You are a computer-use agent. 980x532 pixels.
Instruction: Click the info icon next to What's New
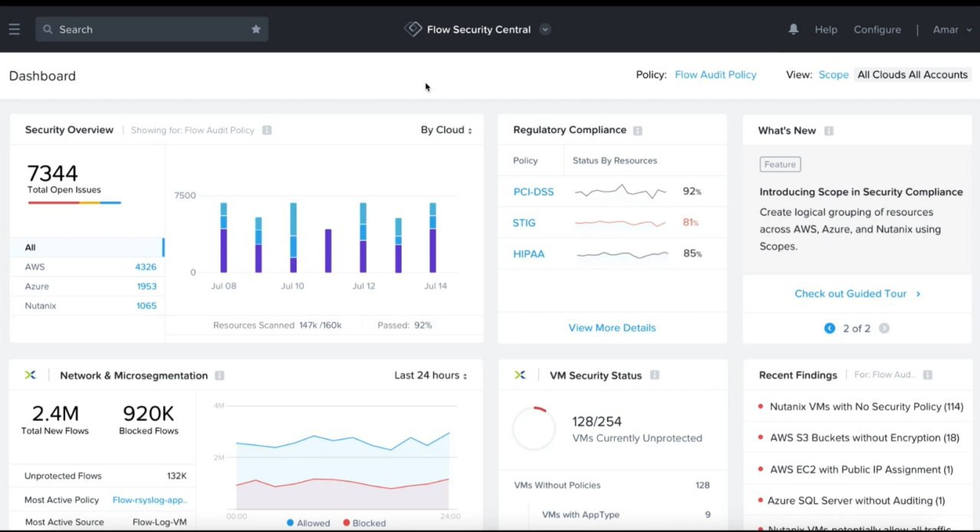click(x=828, y=131)
